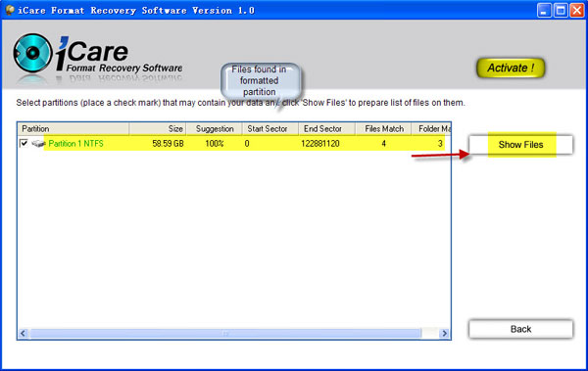The image size is (588, 371).
Task: Click the iCare disc logo icon
Action: pos(32,53)
